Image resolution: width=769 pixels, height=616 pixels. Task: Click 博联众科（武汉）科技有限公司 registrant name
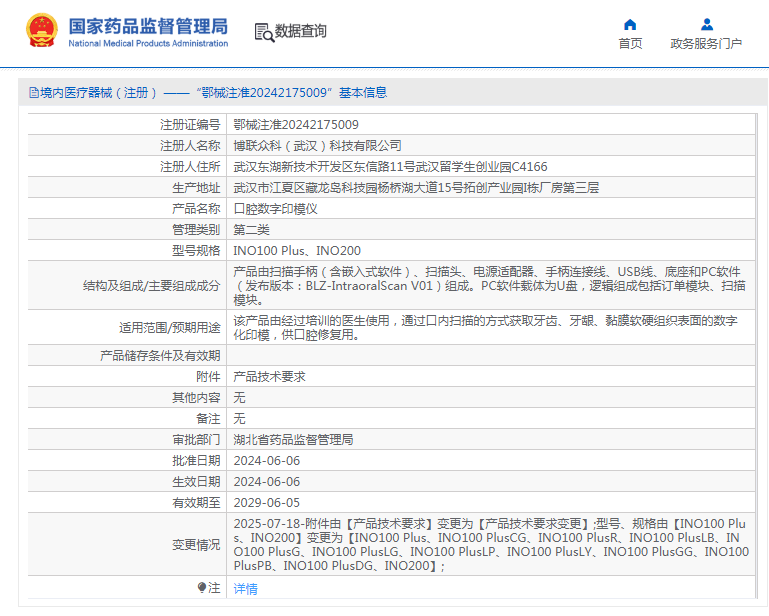(x=317, y=146)
